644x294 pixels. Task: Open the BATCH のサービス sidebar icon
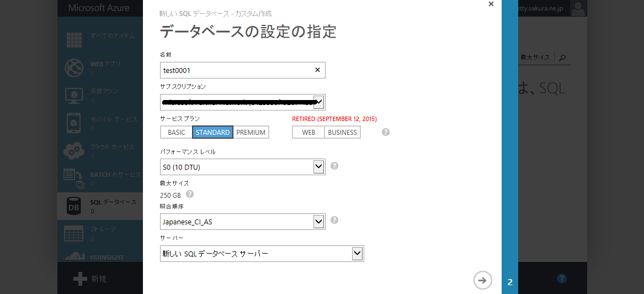click(74, 179)
